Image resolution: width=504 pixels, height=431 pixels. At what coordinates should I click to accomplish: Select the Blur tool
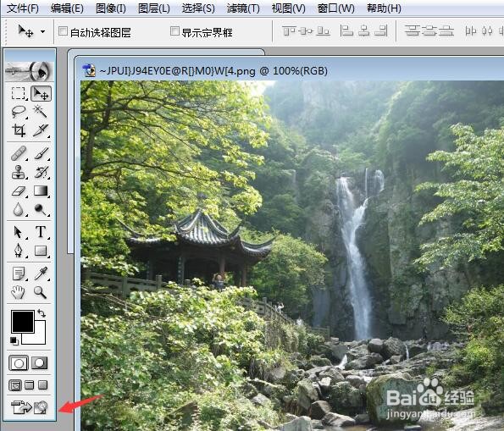(19, 209)
